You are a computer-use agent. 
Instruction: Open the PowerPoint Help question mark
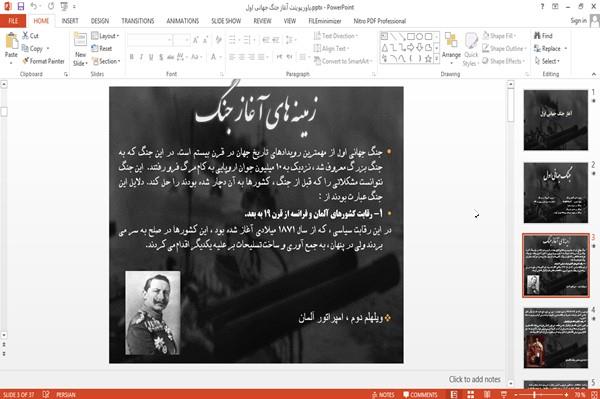pos(542,7)
